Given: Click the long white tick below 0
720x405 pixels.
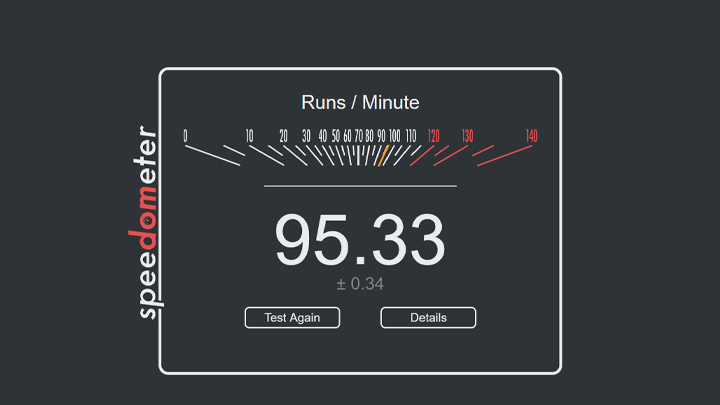Looking at the screenshot, I should tap(207, 154).
